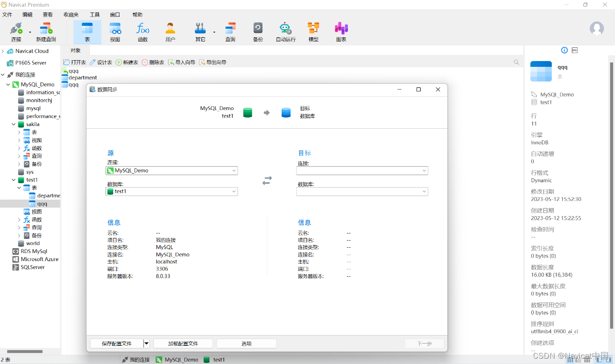Select information_schema database in tree
This screenshot has width=615, height=364.
pos(39,93)
